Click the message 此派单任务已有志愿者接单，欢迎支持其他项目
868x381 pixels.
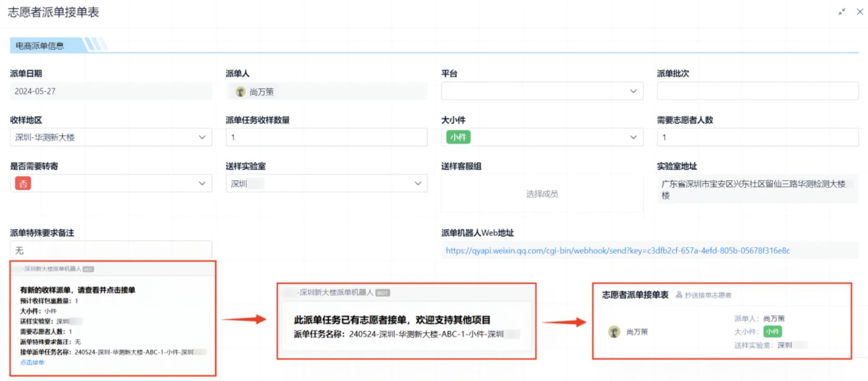click(392, 320)
